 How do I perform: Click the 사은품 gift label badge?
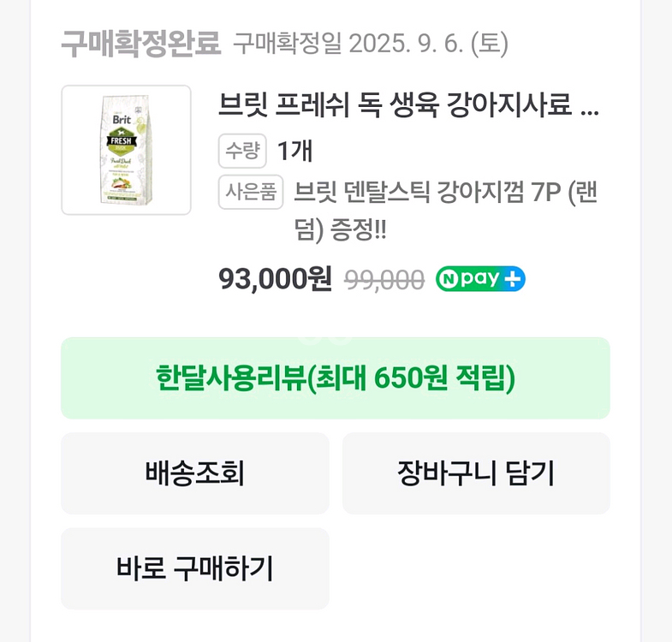(251, 192)
